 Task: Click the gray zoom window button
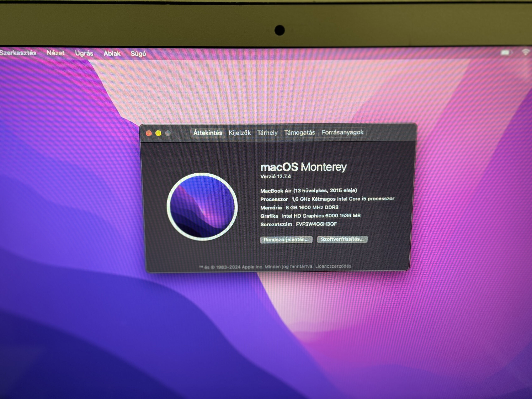click(x=168, y=133)
